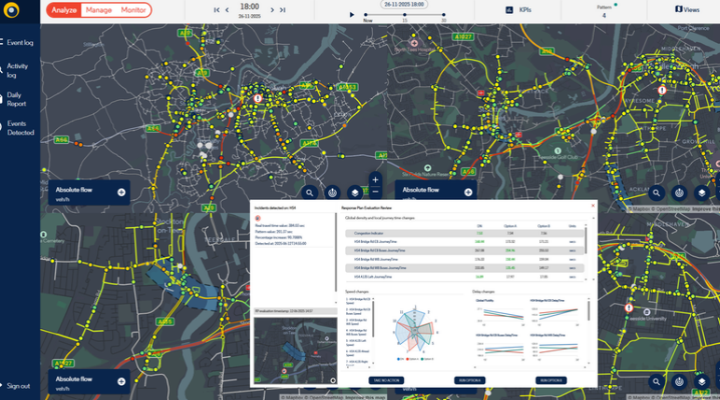720x400 pixels.
Task: Open the Pattern 4 selector
Action: (x=605, y=11)
